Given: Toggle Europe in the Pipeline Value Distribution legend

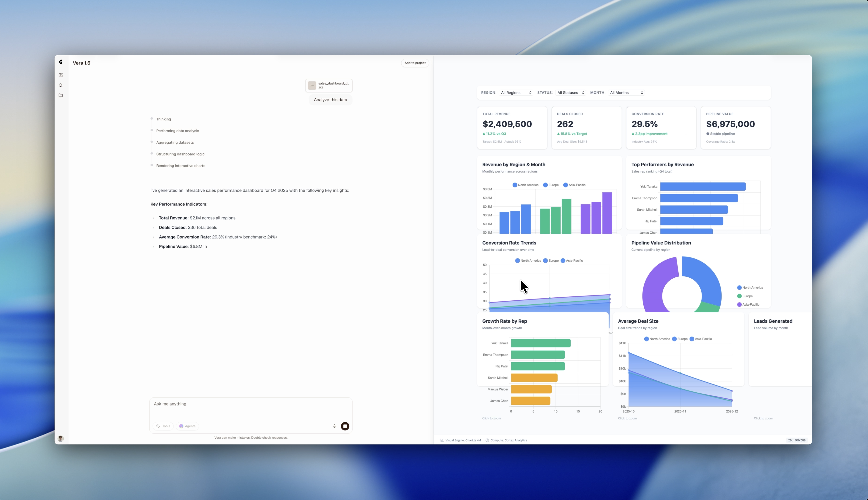Looking at the screenshot, I should point(745,296).
